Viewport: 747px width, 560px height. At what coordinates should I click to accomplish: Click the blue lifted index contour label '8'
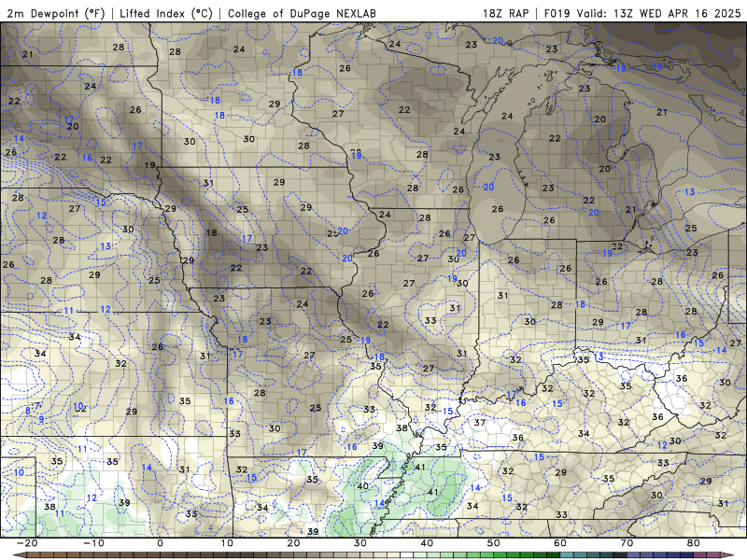(28, 411)
